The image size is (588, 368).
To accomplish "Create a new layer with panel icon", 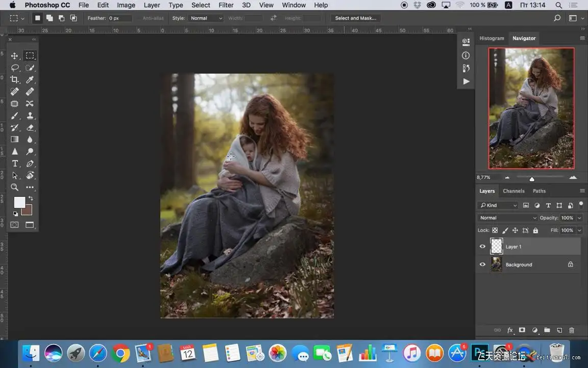I will [x=559, y=331].
